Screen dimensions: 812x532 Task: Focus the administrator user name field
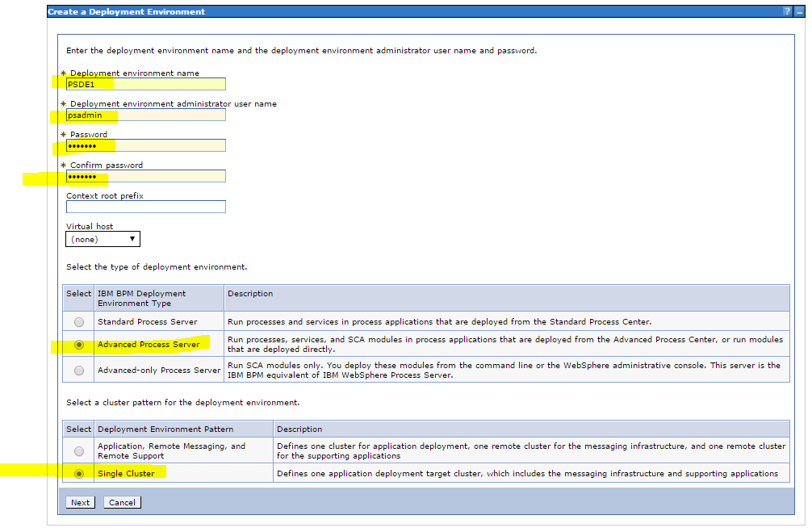[x=146, y=115]
